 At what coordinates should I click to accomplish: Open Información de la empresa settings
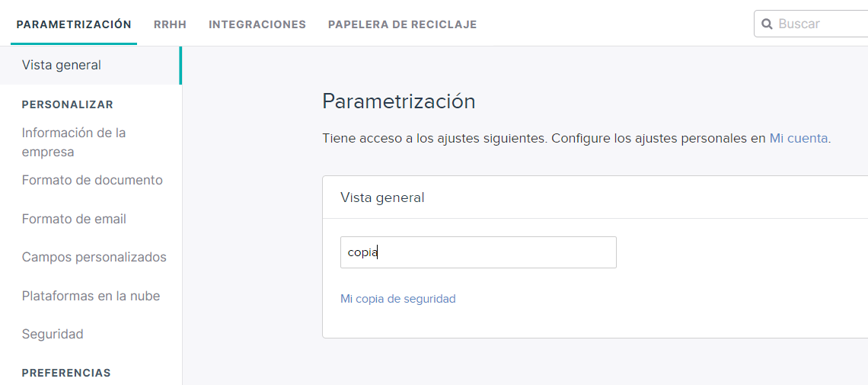(x=74, y=143)
